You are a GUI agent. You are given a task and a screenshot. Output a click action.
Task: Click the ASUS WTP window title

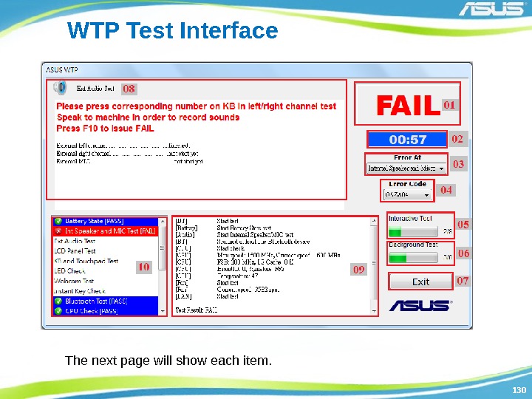(62, 70)
